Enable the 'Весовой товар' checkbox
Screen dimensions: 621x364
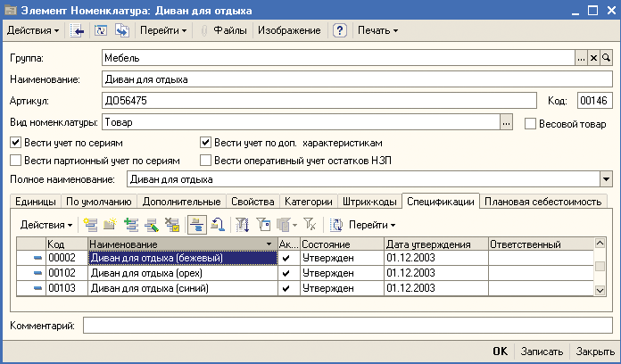530,123
